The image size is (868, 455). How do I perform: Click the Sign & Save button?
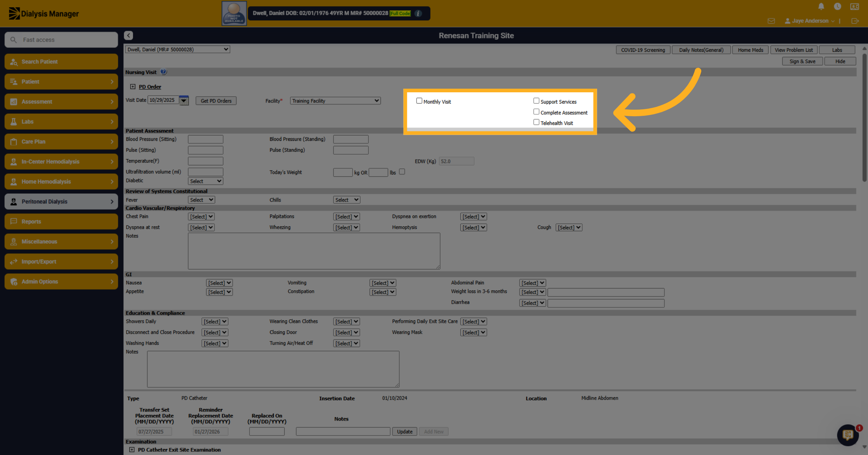point(802,61)
